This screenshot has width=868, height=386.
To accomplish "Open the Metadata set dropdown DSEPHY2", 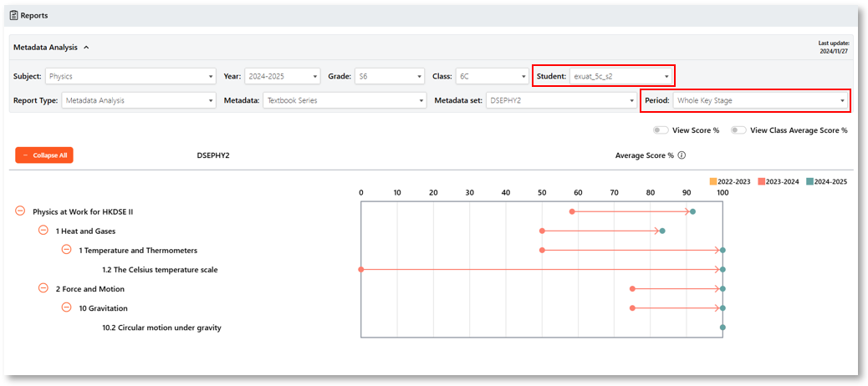I will click(561, 100).
